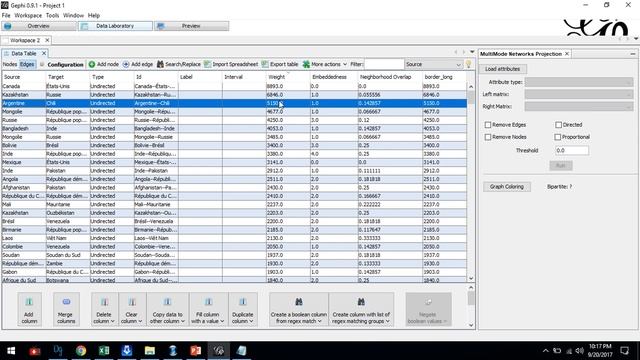Open PowerPoint from the taskbar

point(196,351)
